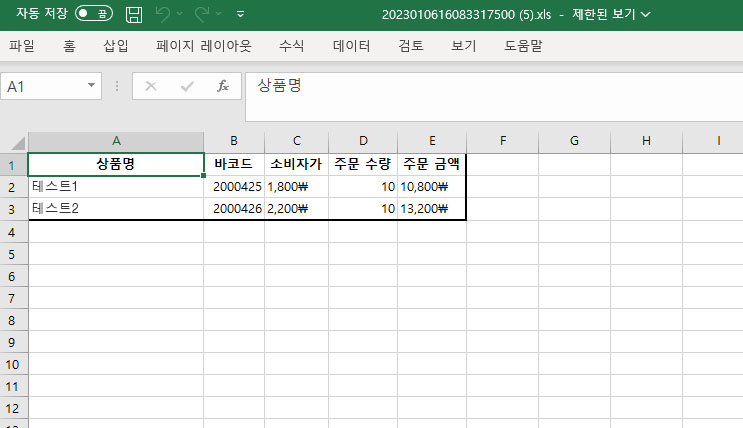This screenshot has height=428, width=743.
Task: Select row 1 header
Action: pos(14,165)
